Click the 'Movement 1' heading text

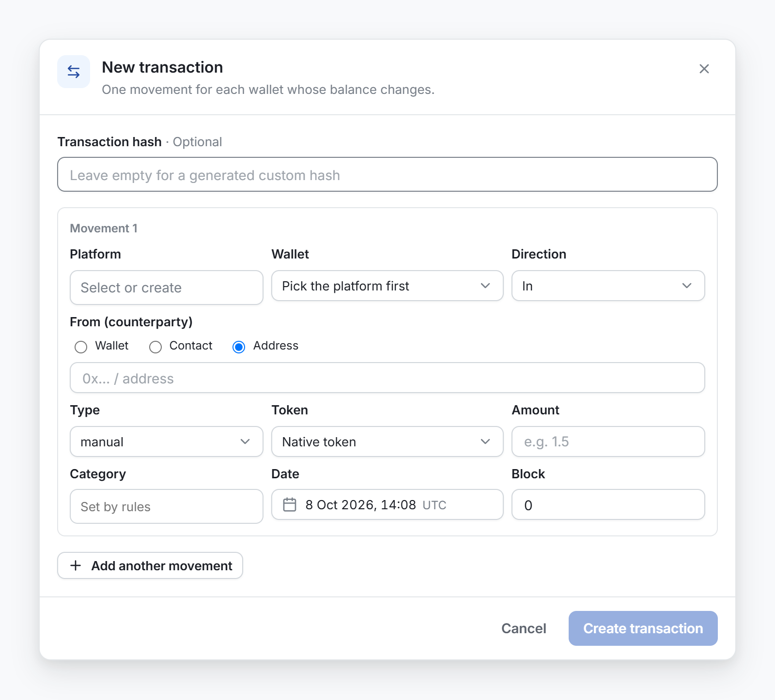(x=104, y=228)
